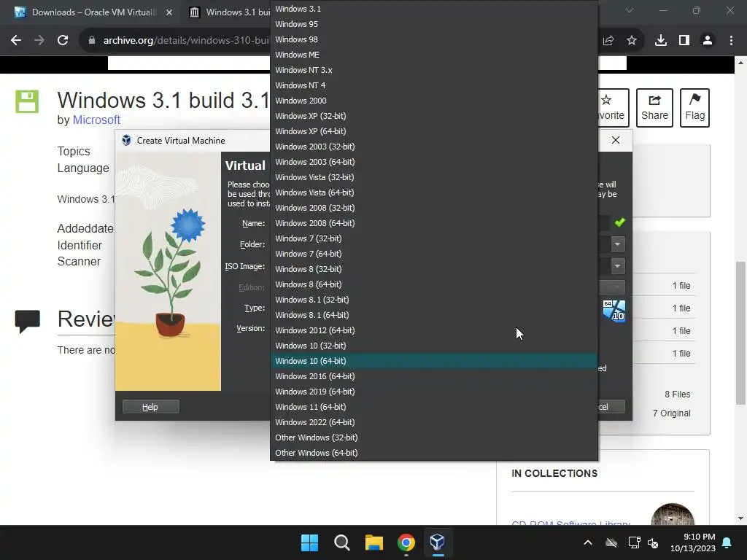
Task: Select Windows 8 (64-bit)
Action: (x=433, y=284)
